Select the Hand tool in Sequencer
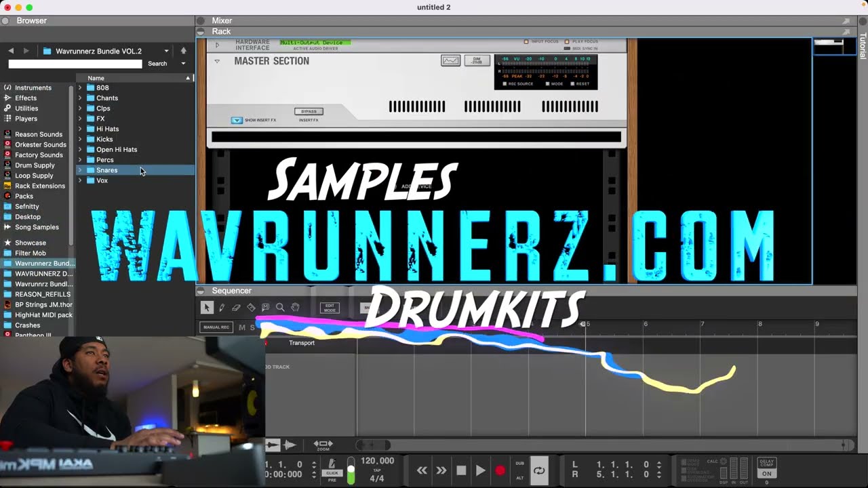 295,308
